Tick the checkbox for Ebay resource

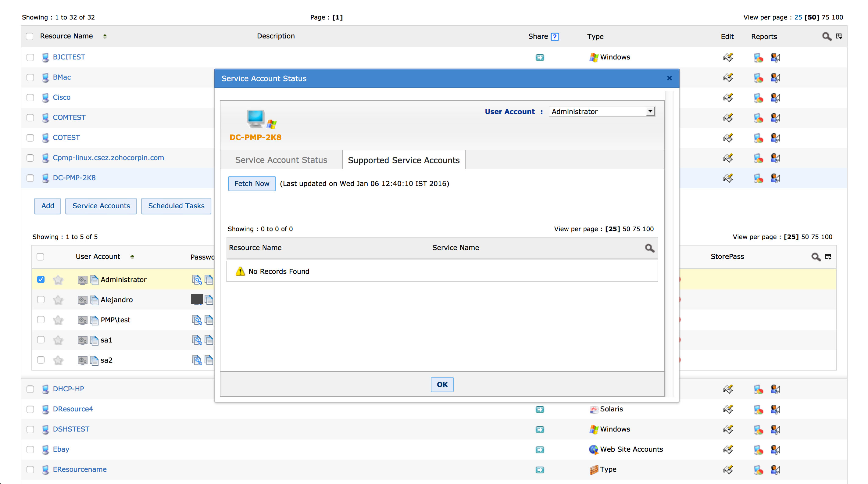[30, 449]
